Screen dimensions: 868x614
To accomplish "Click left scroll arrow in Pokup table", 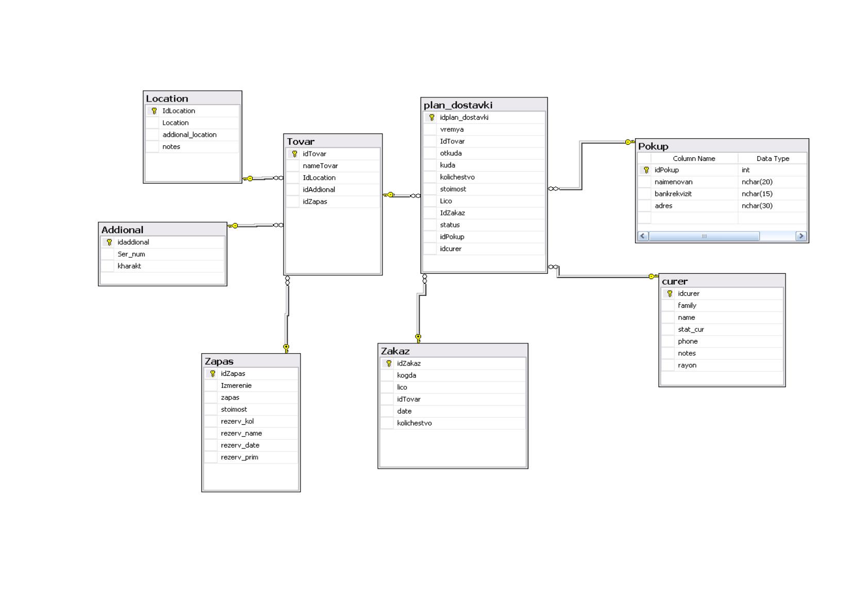I will click(x=643, y=236).
